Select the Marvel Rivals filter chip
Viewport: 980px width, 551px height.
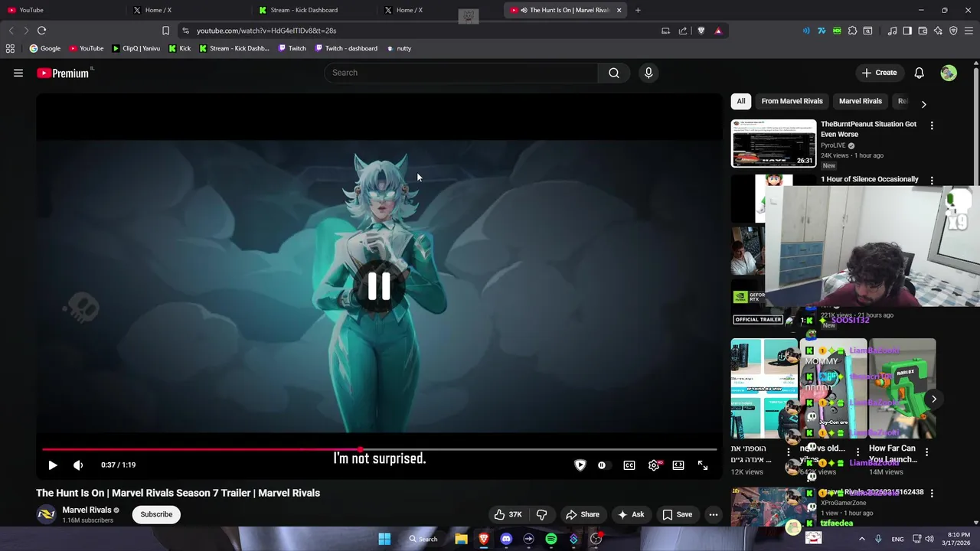pyautogui.click(x=861, y=101)
